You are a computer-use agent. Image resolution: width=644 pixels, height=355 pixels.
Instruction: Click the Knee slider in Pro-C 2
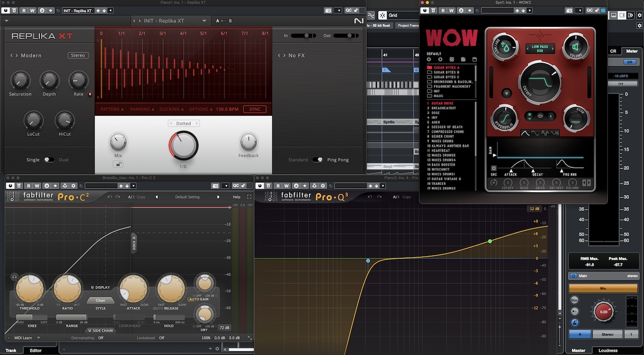(32, 317)
